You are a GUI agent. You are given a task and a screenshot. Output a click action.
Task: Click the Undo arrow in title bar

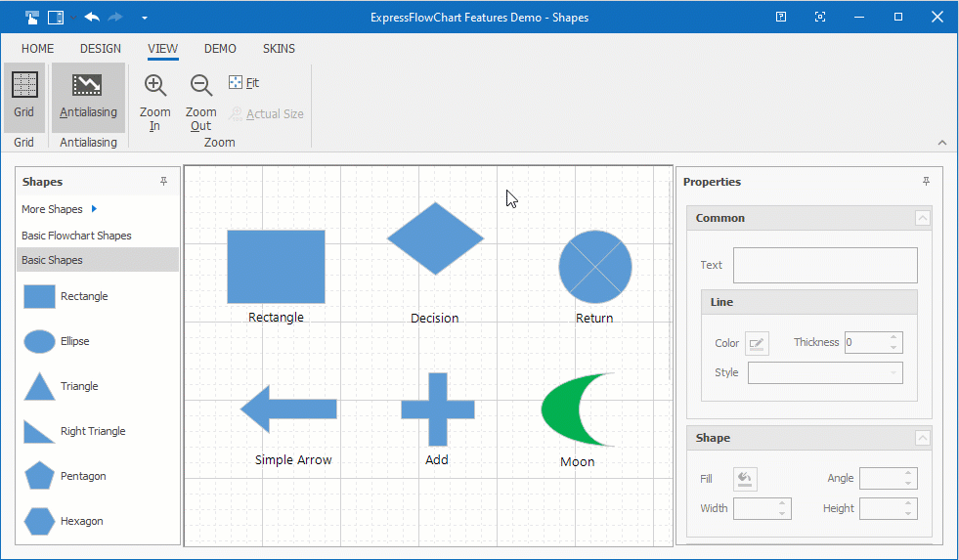pyautogui.click(x=92, y=17)
